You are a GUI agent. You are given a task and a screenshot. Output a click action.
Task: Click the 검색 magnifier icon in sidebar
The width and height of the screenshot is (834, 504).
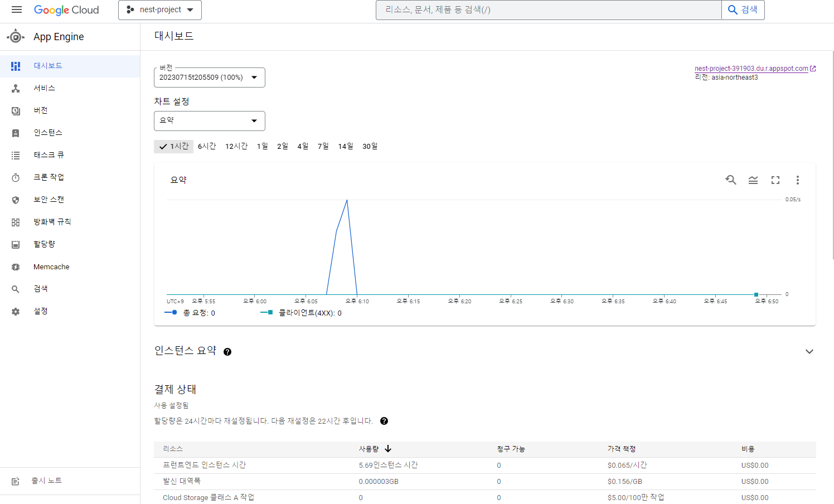[x=16, y=289]
